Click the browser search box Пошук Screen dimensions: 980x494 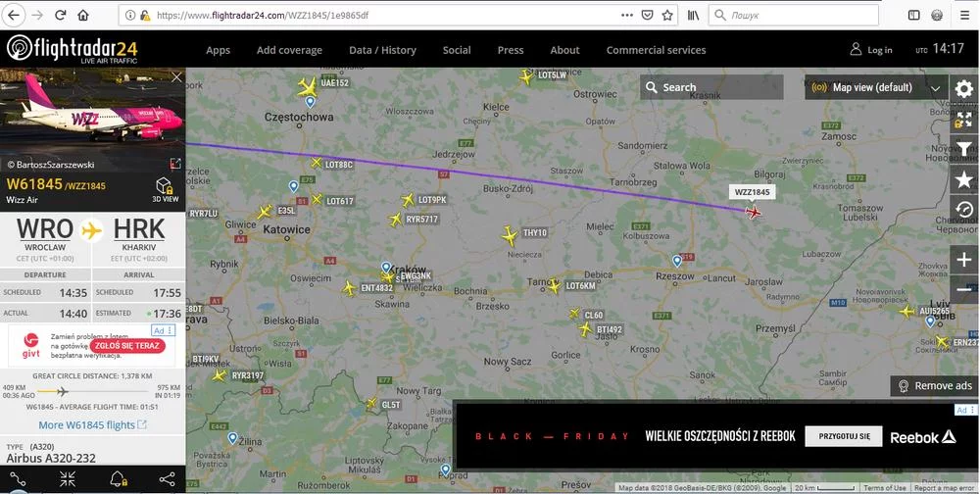(793, 15)
